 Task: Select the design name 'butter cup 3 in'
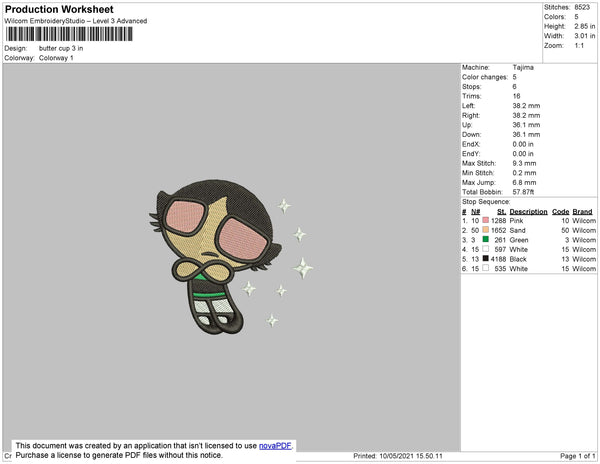point(61,48)
